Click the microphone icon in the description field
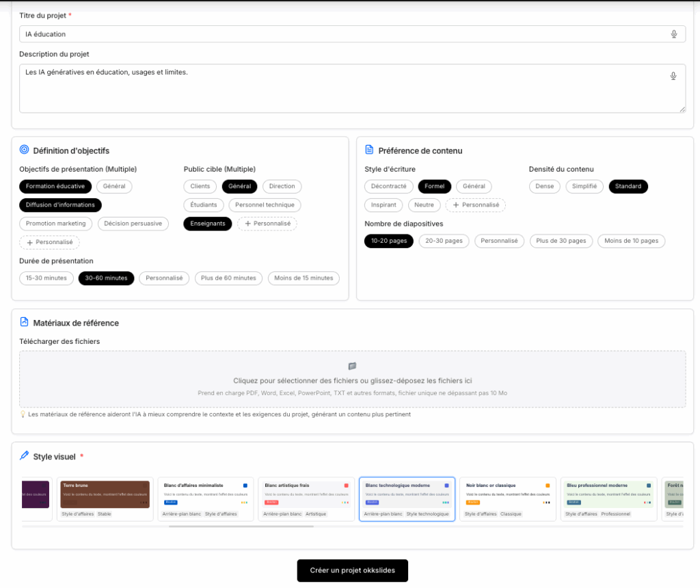This screenshot has width=700, height=588. coord(673,76)
